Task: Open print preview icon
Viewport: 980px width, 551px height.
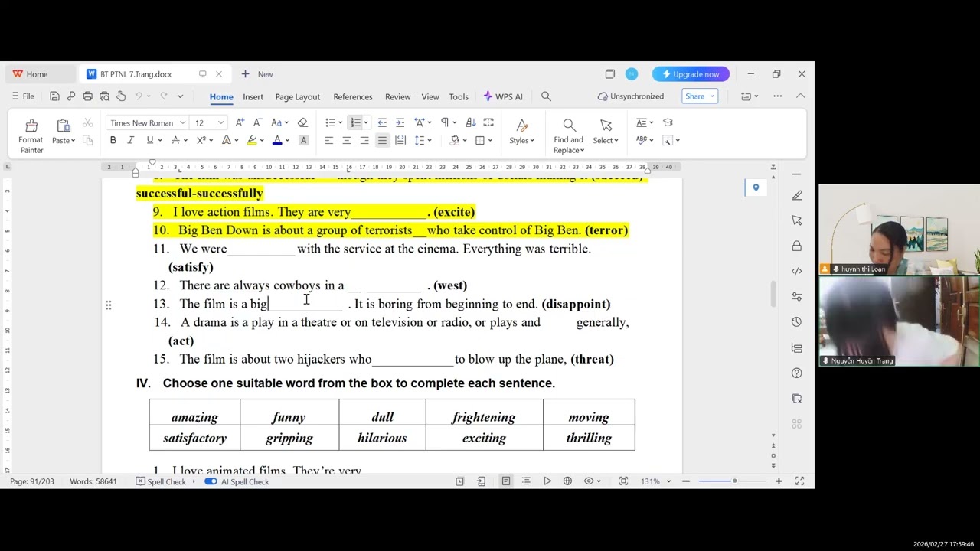Action: tap(104, 96)
